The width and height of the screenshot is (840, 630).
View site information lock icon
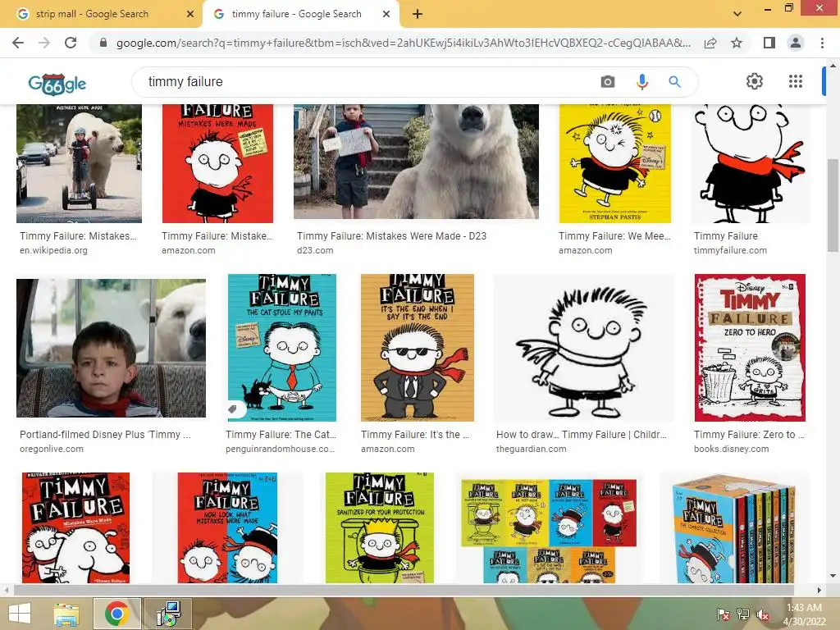click(103, 43)
